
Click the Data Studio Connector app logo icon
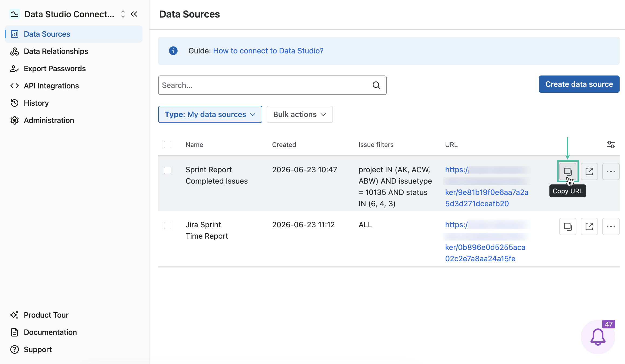15,14
